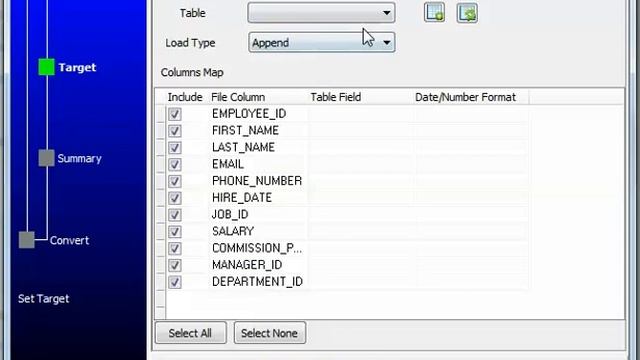Click the gray Convert step marker
Screen dimensions: 640x360
pos(27,240)
